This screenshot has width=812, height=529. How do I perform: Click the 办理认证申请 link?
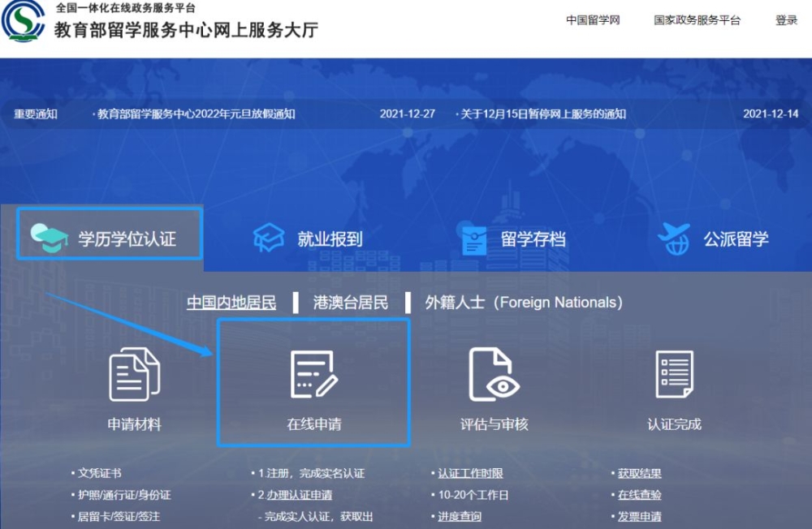pos(300,495)
